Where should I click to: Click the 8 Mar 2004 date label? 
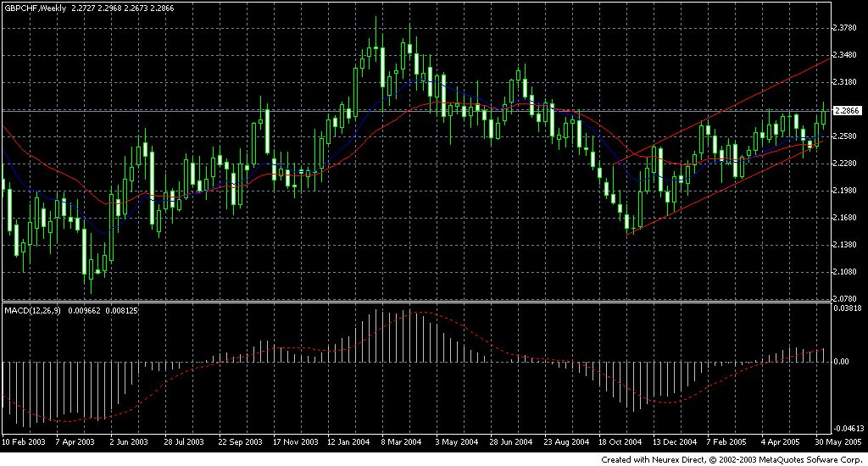pos(401,442)
